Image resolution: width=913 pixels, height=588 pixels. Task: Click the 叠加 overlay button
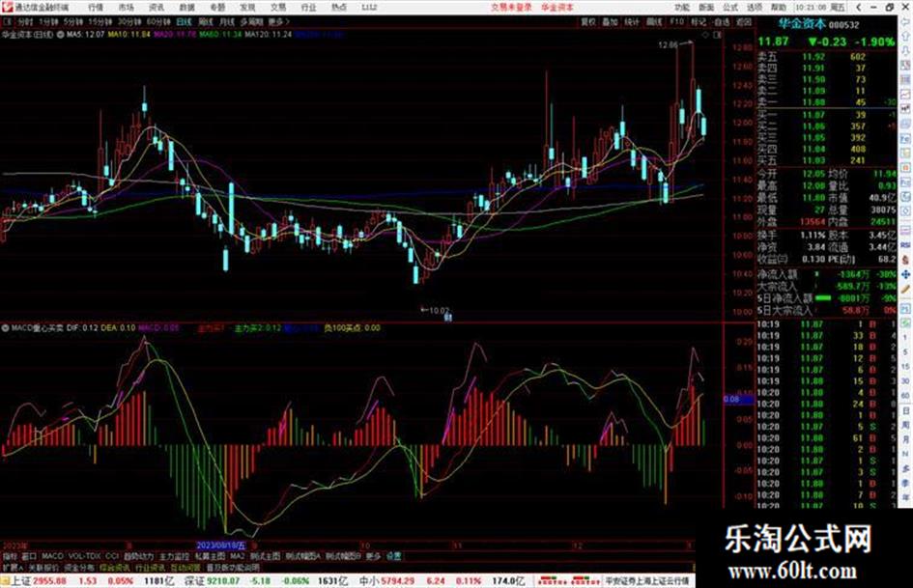[x=610, y=21]
